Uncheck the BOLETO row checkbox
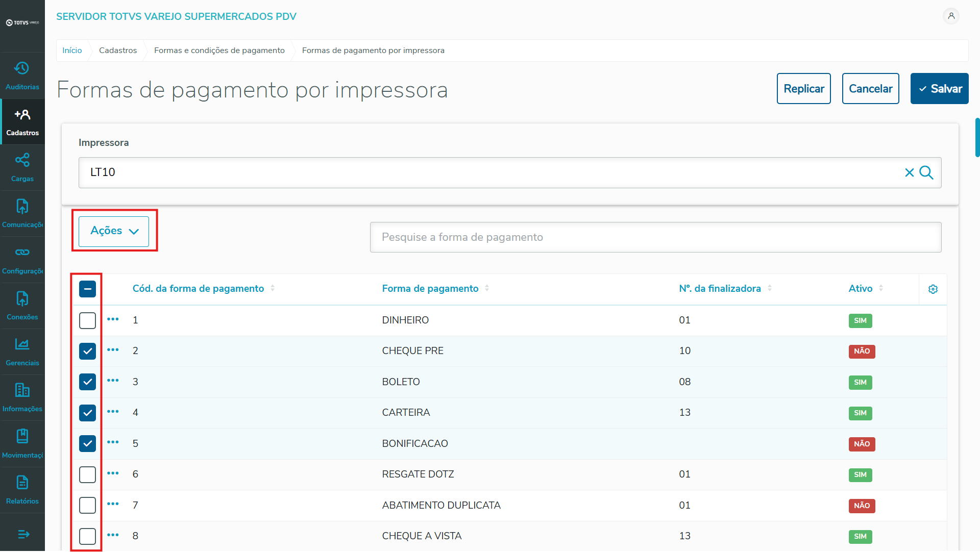Image resolution: width=980 pixels, height=552 pixels. (x=88, y=382)
